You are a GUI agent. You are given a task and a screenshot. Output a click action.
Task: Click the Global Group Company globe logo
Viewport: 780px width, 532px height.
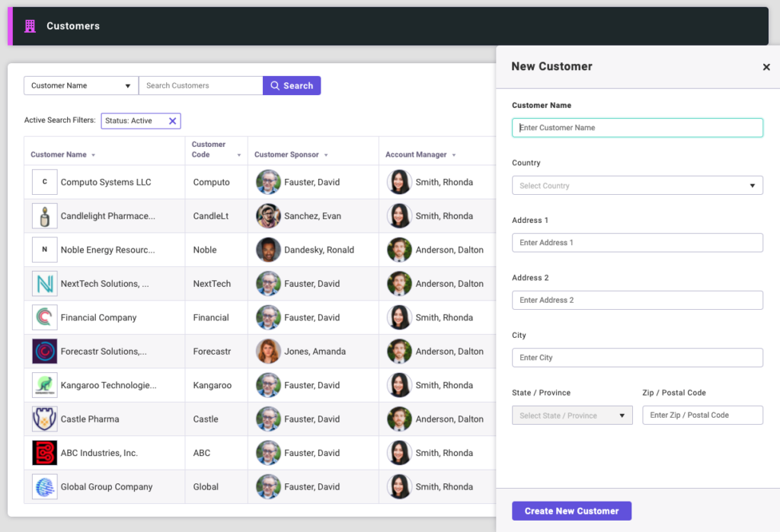pos(44,486)
